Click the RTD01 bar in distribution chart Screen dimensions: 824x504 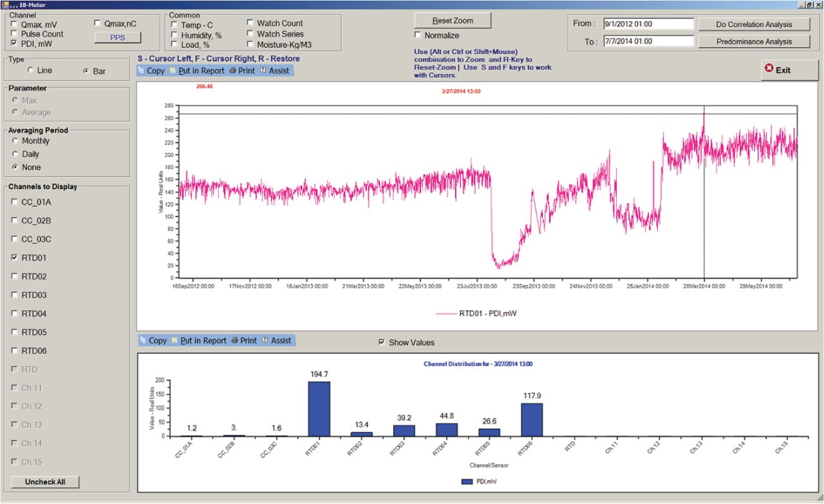click(x=319, y=409)
